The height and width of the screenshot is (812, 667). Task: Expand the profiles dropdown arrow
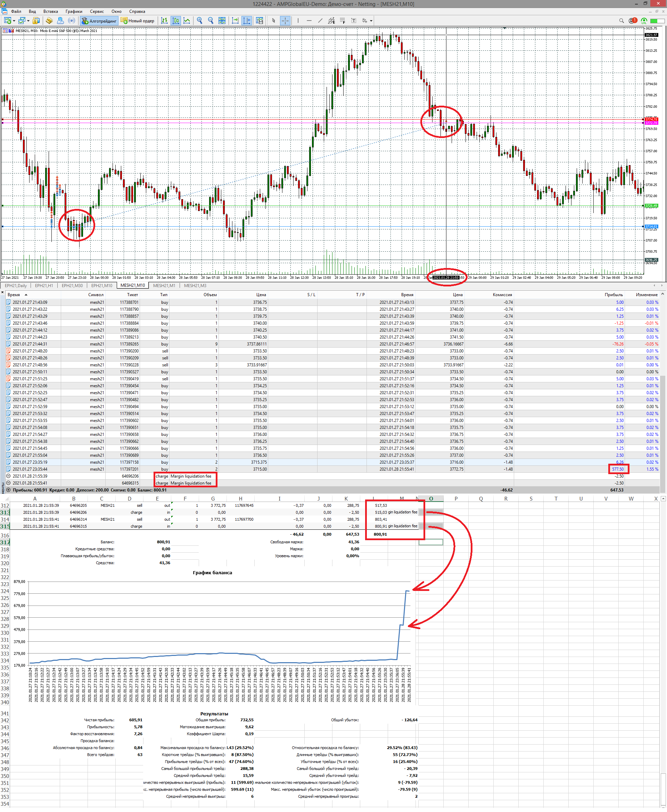tap(28, 21)
